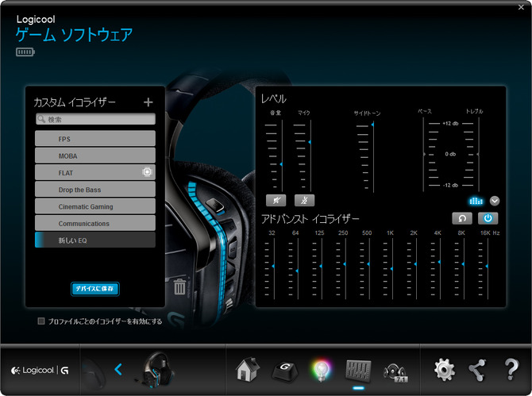Click the share icon
The height and width of the screenshot is (396, 532).
tap(477, 370)
